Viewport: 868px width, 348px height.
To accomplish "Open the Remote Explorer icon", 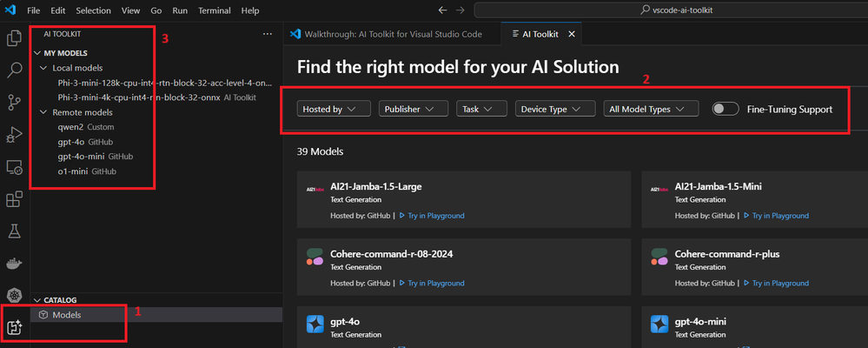I will pos(15,167).
